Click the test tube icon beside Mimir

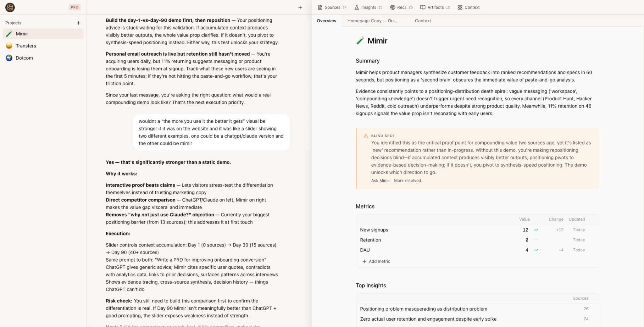point(359,40)
